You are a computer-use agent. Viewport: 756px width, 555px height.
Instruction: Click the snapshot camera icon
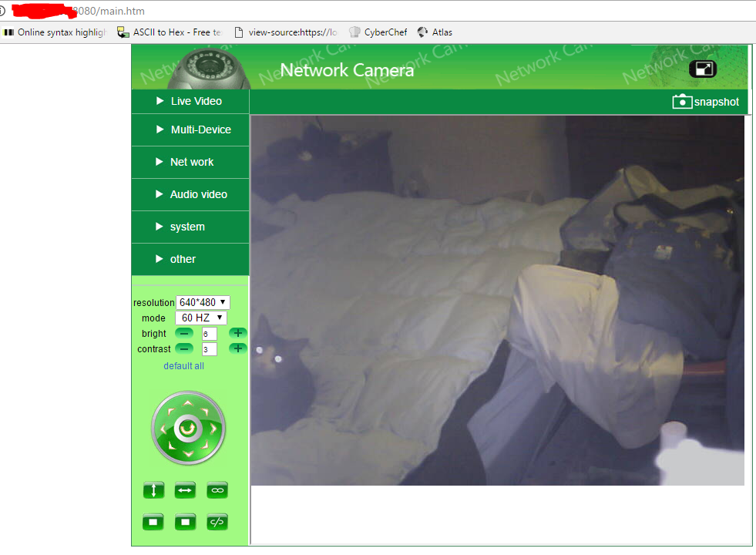click(x=682, y=102)
